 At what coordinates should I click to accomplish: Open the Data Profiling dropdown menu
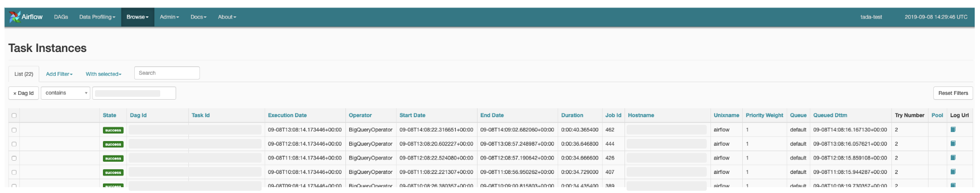97,17
